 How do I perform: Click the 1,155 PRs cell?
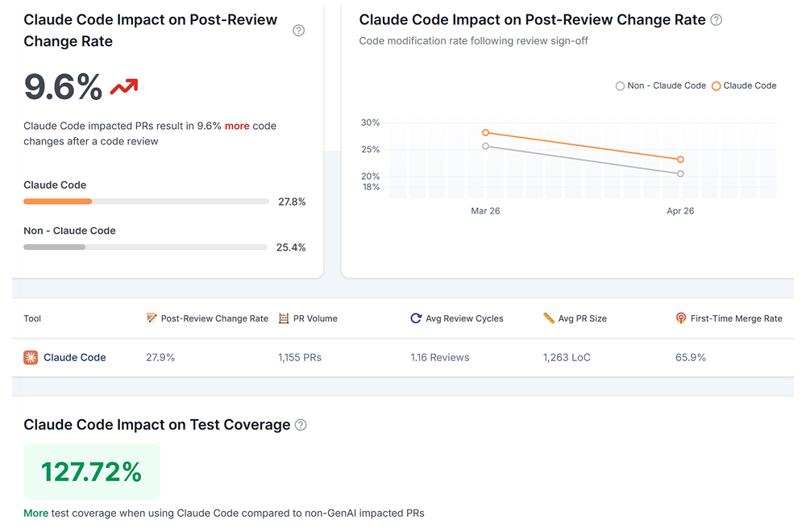point(300,357)
